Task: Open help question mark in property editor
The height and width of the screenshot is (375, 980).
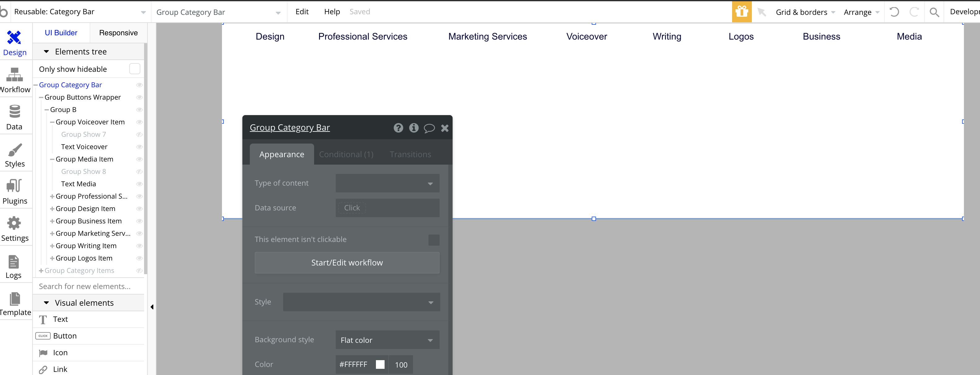Action: coord(398,127)
